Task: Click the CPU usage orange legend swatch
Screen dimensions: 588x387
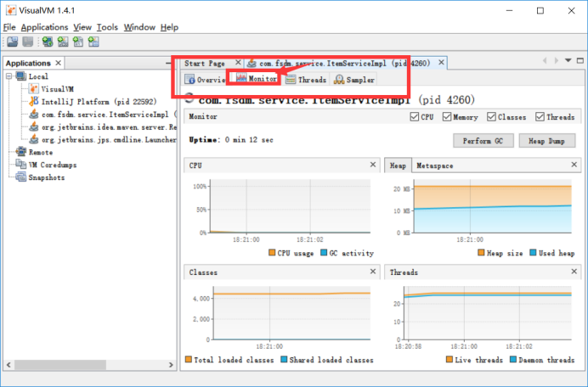Action: tap(272, 253)
